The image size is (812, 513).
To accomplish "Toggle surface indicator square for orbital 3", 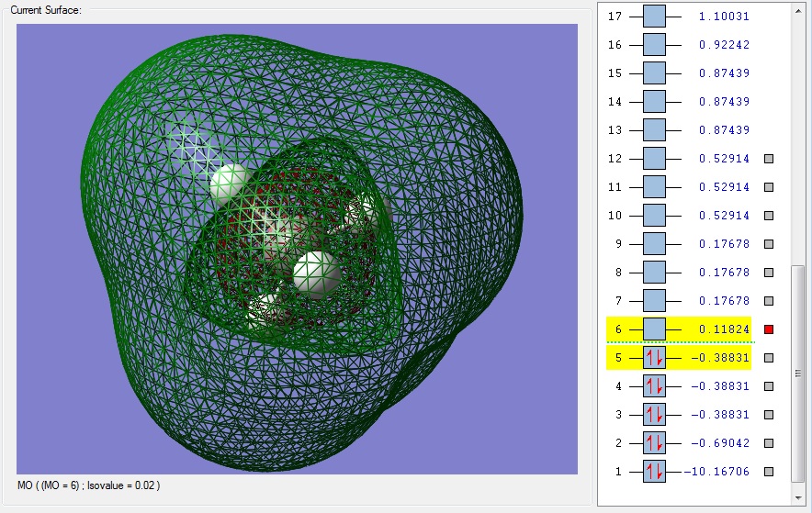I will (x=769, y=415).
